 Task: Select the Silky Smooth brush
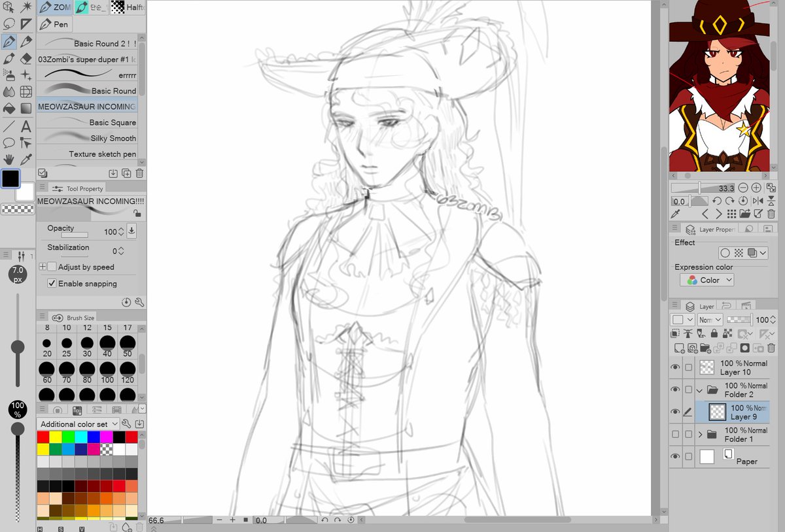88,138
